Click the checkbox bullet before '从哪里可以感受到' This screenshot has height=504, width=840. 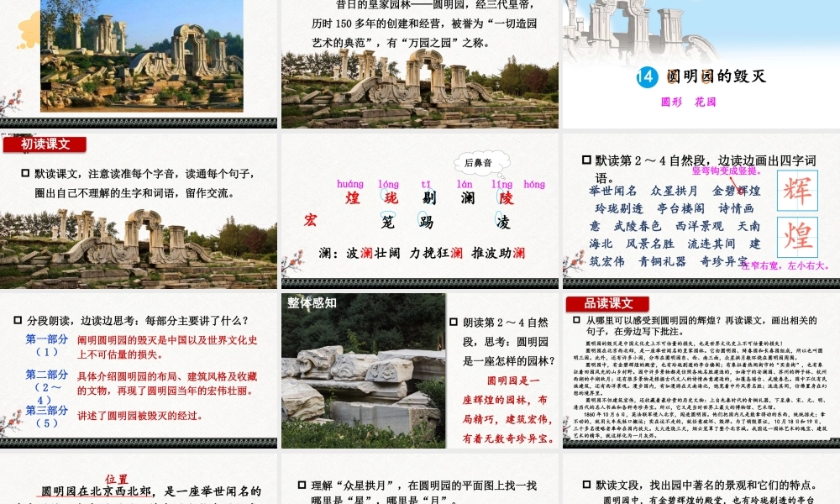(x=576, y=320)
